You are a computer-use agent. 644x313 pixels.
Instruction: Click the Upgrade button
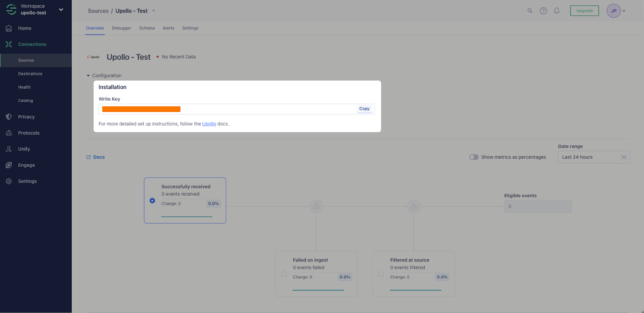pyautogui.click(x=584, y=11)
